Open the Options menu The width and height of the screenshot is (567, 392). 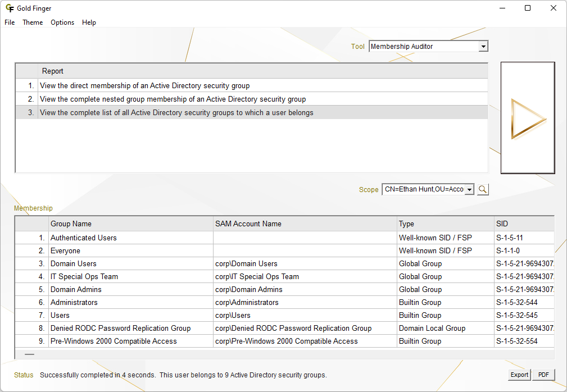pos(62,22)
